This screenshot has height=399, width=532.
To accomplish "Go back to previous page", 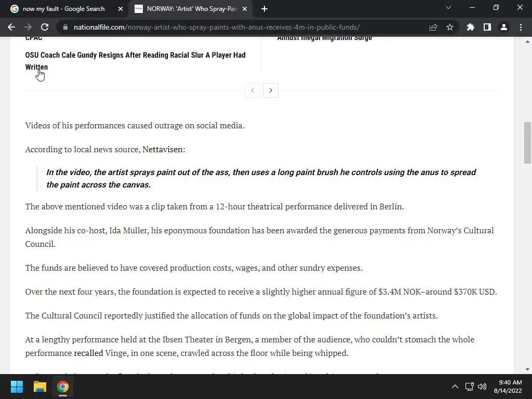I will pos(11,27).
